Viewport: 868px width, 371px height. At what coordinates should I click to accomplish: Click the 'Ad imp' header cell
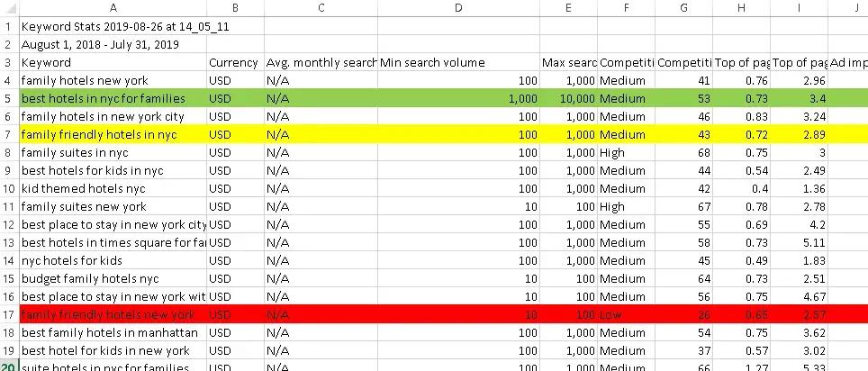coord(848,62)
